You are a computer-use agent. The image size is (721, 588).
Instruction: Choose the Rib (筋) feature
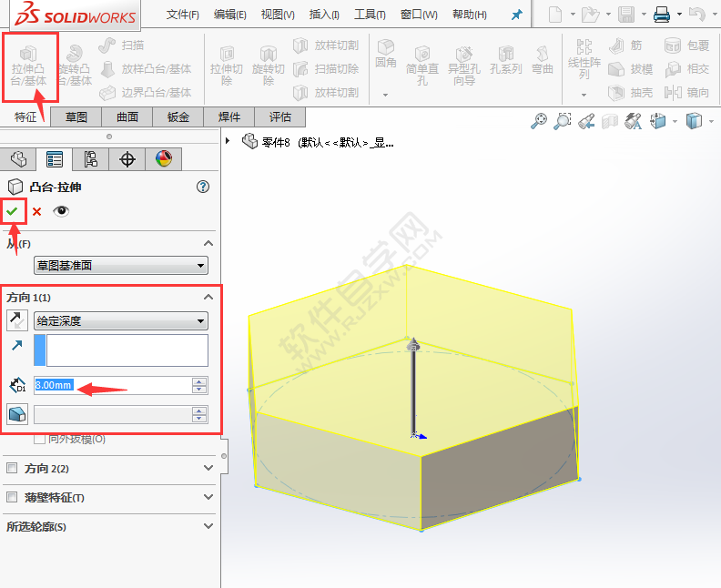[x=625, y=45]
